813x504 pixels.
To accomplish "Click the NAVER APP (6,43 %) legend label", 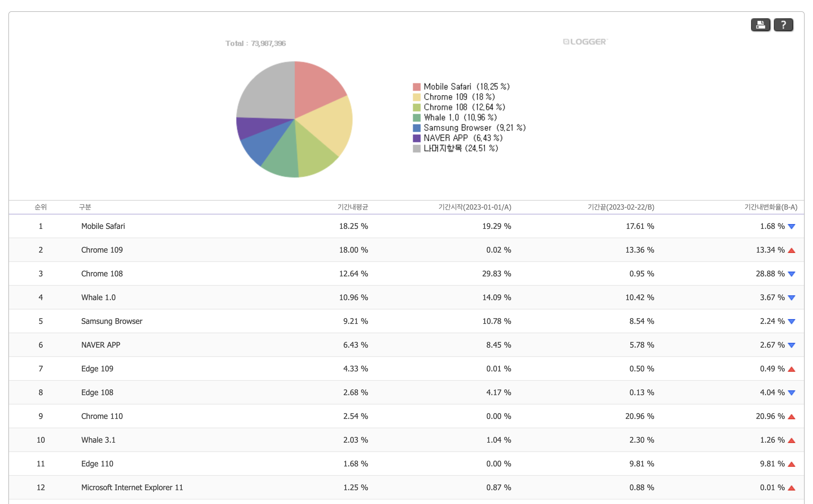I will [463, 138].
